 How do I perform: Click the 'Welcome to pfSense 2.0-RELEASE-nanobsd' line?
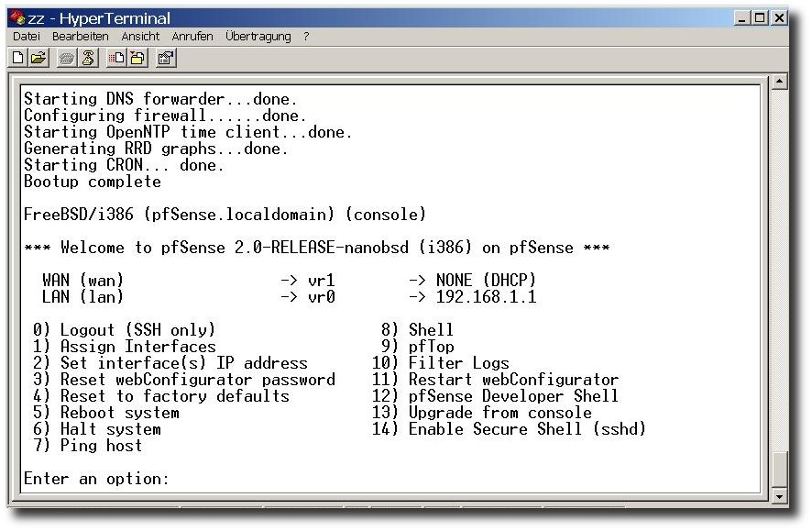pos(317,248)
